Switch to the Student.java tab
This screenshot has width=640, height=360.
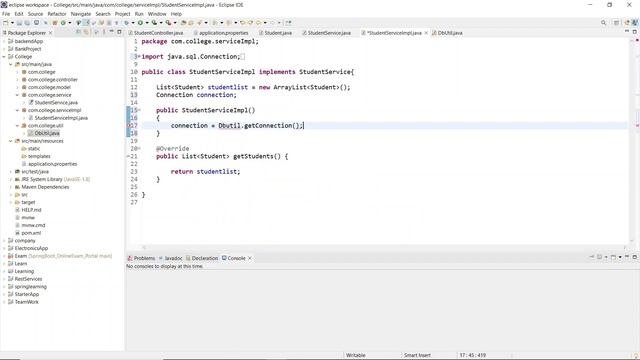click(x=276, y=33)
